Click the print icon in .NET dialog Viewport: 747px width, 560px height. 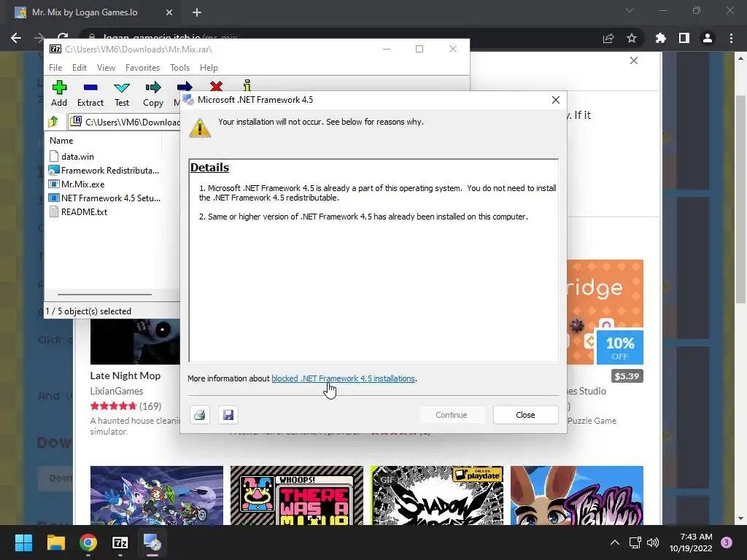200,415
